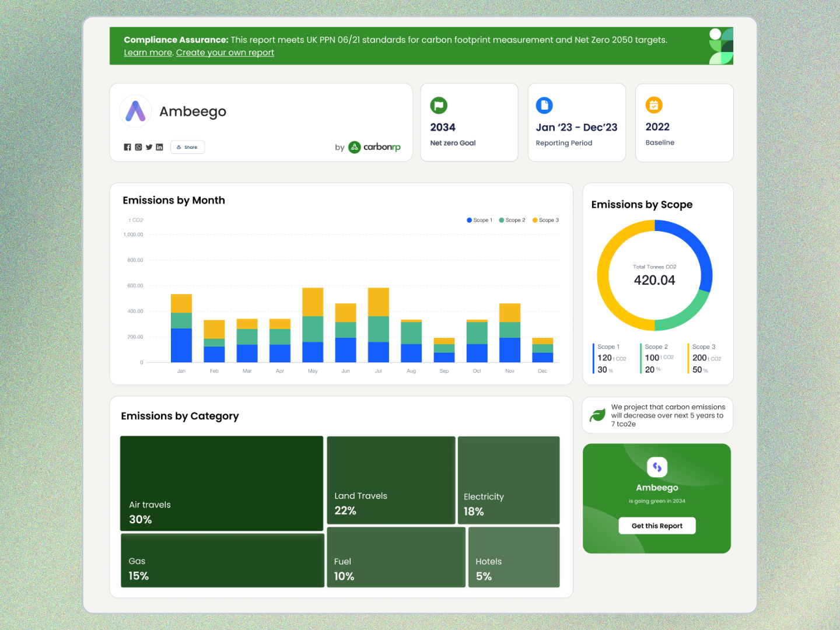Click the Apr month label on the x-axis
This screenshot has height=630, width=840.
tap(280, 371)
